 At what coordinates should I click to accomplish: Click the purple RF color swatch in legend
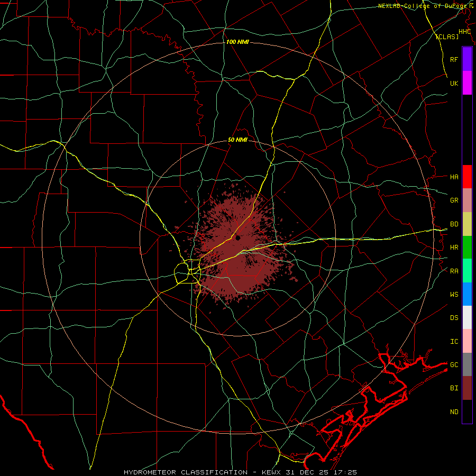point(467,59)
